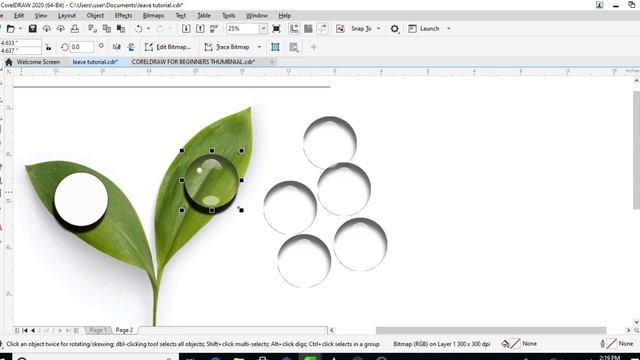
Task: Click the outline color swatch in status bar
Action: [611, 344]
